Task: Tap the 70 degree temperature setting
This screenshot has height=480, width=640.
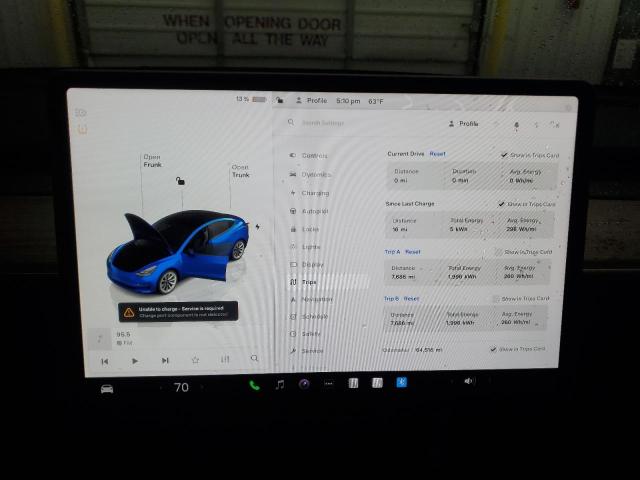Action: 181,387
